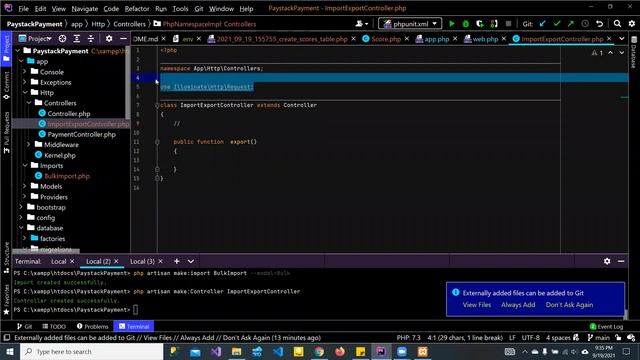Open the Refactor menu

[137, 8]
